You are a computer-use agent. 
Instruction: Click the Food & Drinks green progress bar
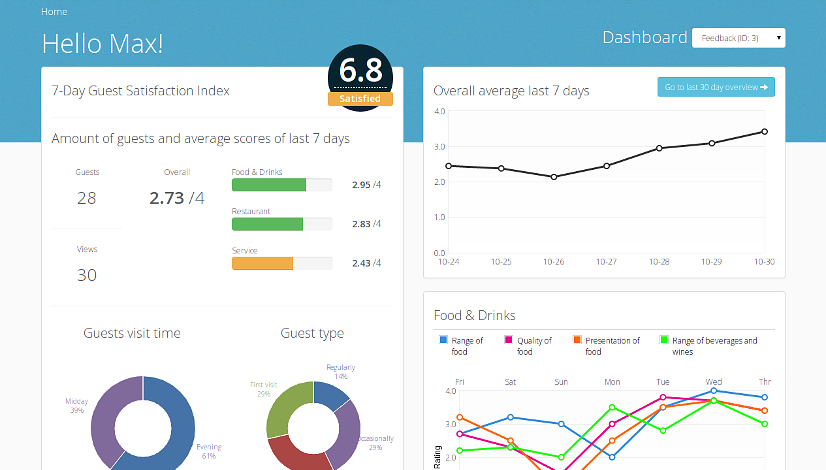(x=268, y=185)
